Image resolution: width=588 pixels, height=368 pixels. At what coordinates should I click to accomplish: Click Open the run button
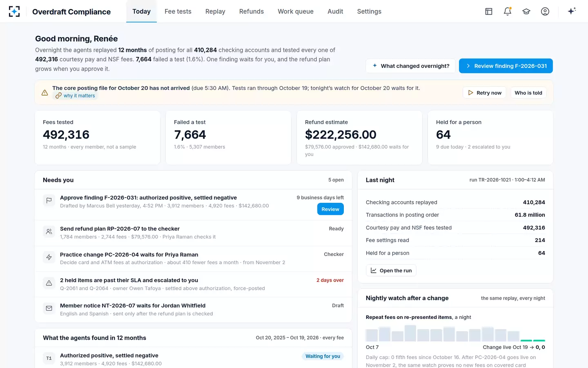[391, 270]
